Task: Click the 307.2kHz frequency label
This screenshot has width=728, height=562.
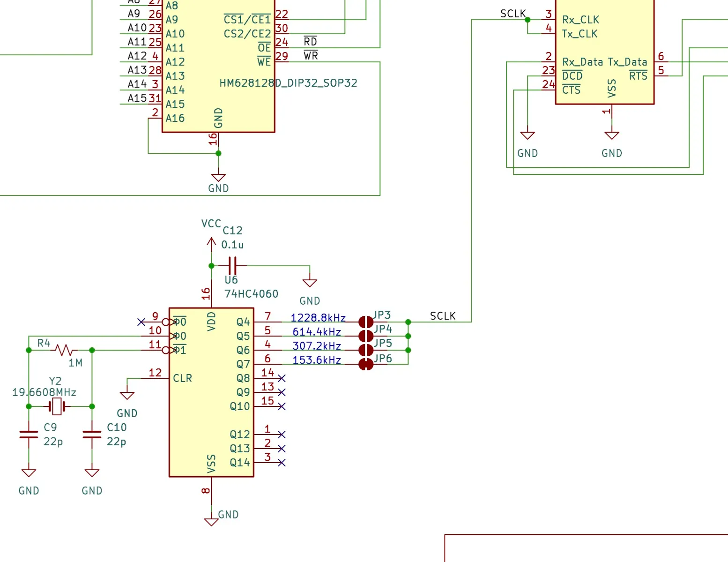Action: 317,346
